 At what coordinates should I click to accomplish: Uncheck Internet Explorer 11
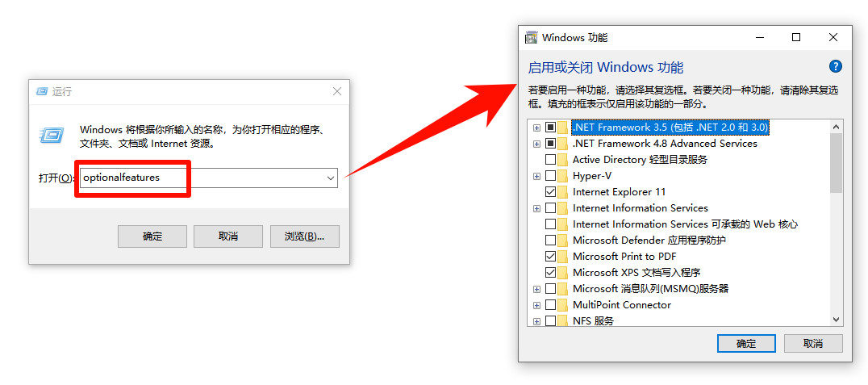(x=550, y=191)
